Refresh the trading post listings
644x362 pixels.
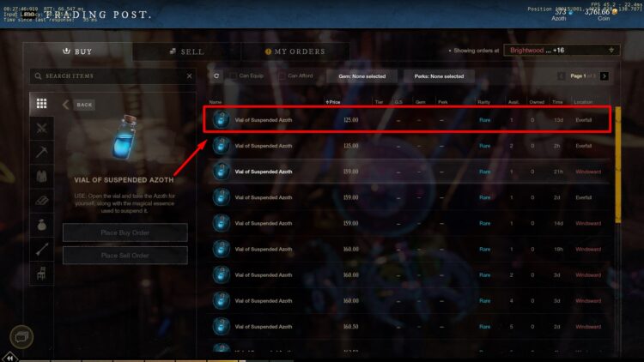[x=216, y=76]
